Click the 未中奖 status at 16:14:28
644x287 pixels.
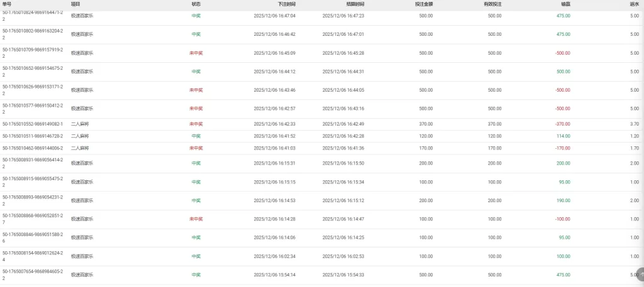196,219
